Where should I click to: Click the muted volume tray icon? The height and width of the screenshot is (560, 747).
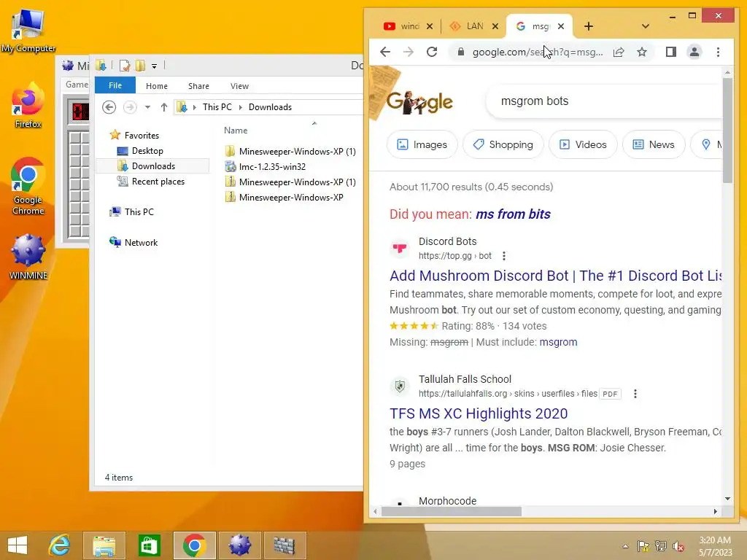678,546
